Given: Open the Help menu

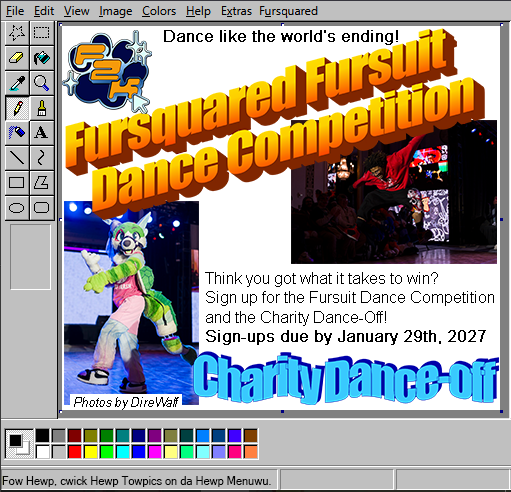Looking at the screenshot, I should pos(198,11).
